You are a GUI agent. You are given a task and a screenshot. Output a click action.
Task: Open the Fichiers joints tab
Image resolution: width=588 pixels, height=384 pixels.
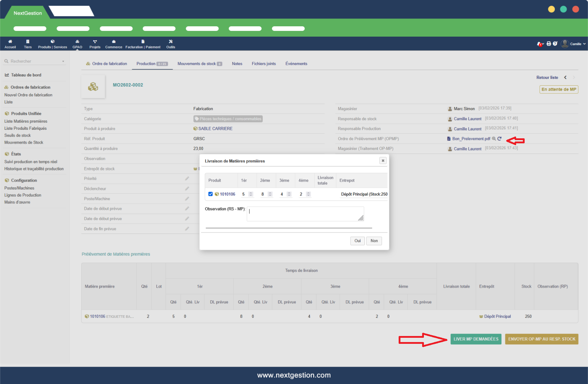click(263, 64)
